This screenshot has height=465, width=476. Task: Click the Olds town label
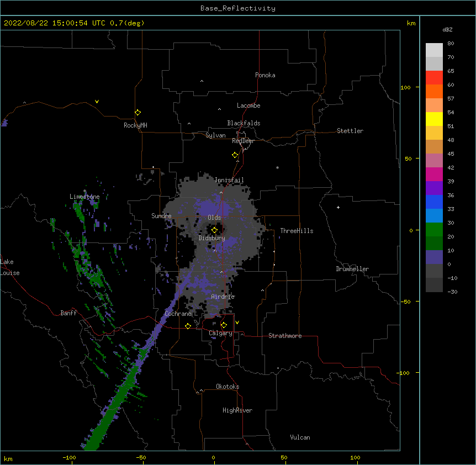coord(214,218)
